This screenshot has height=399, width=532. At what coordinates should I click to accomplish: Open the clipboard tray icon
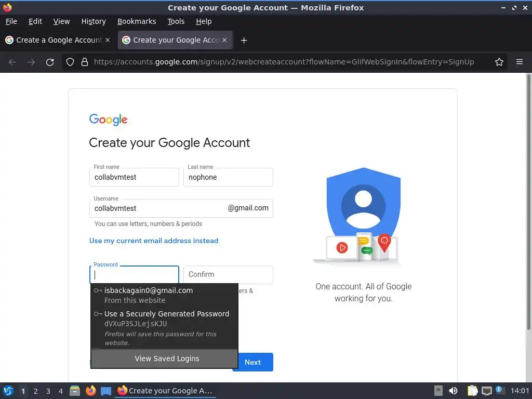click(472, 391)
